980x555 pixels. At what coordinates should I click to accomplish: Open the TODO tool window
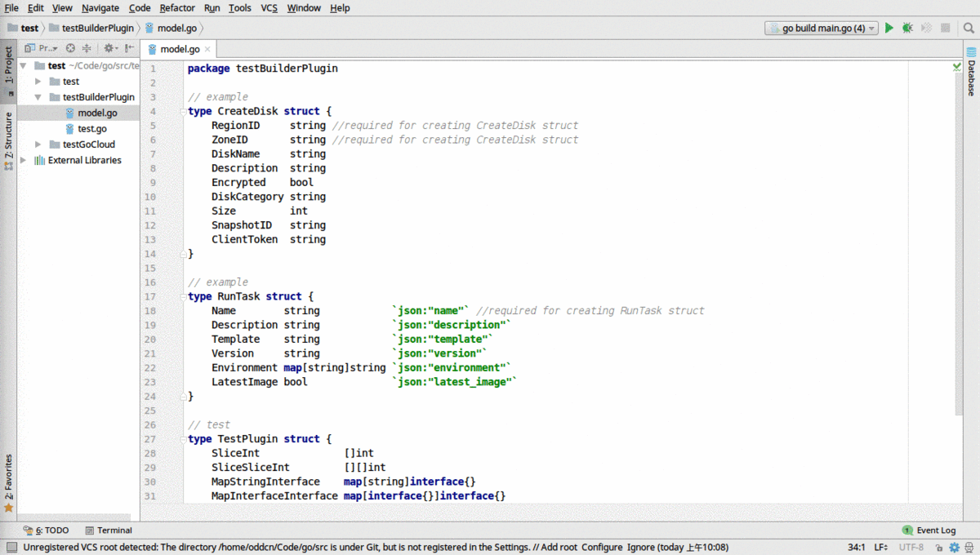pos(46,531)
